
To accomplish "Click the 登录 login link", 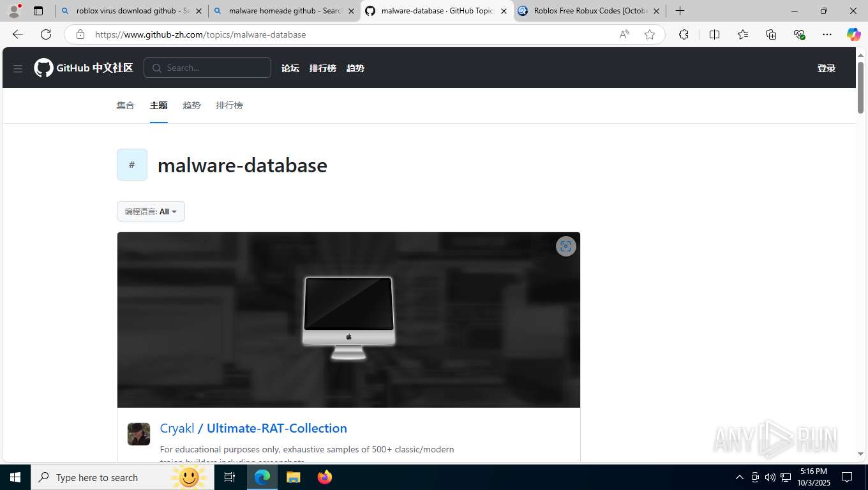I will point(827,68).
